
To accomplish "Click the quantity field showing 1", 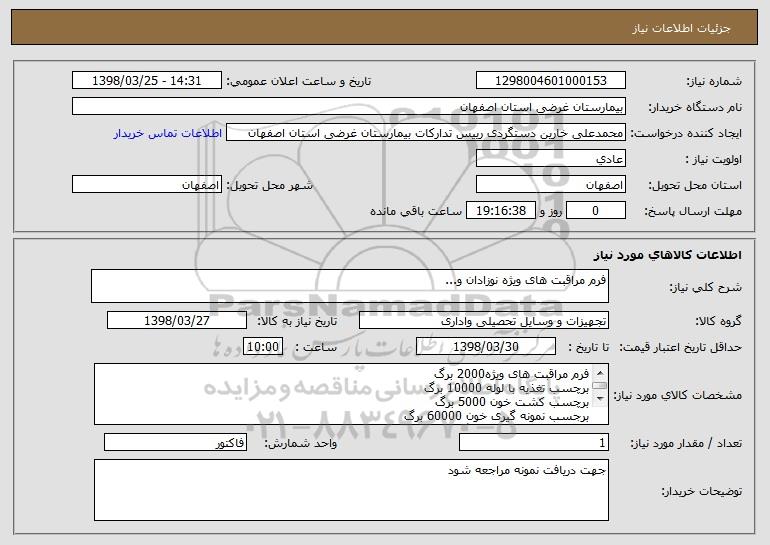I will [534, 442].
